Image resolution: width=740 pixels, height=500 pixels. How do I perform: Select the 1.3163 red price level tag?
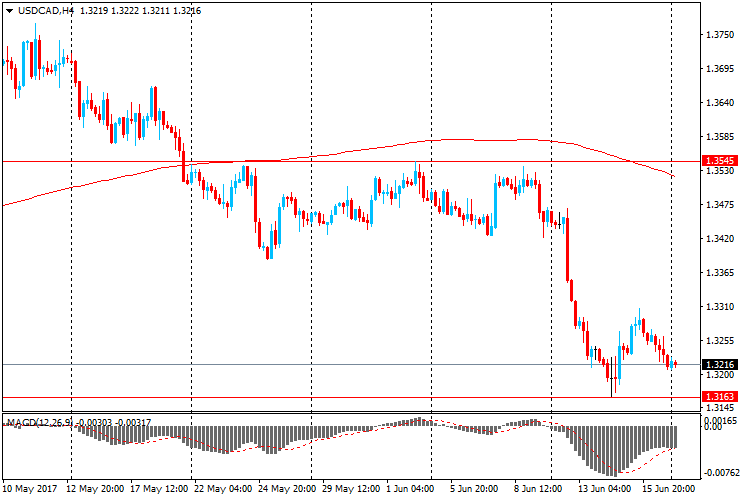click(721, 397)
